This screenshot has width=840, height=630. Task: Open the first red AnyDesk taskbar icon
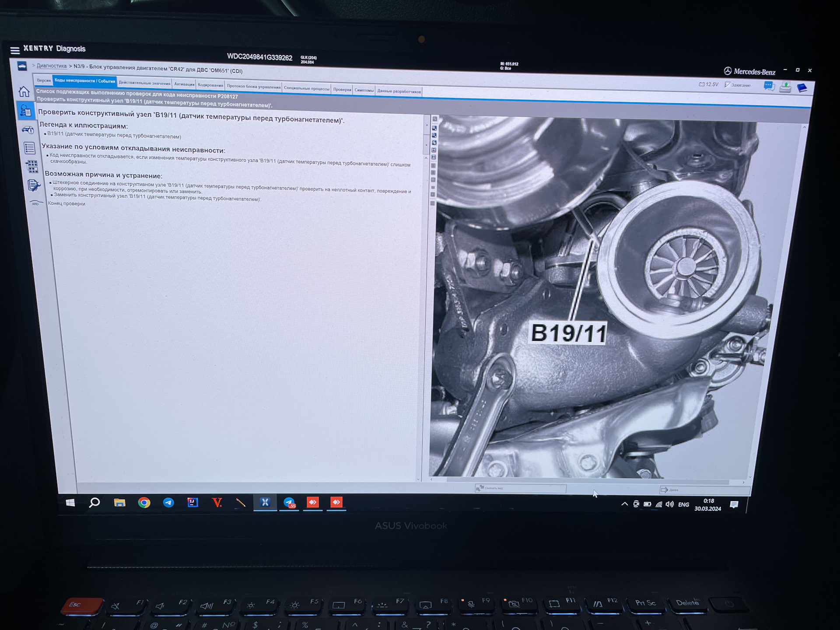(x=313, y=502)
